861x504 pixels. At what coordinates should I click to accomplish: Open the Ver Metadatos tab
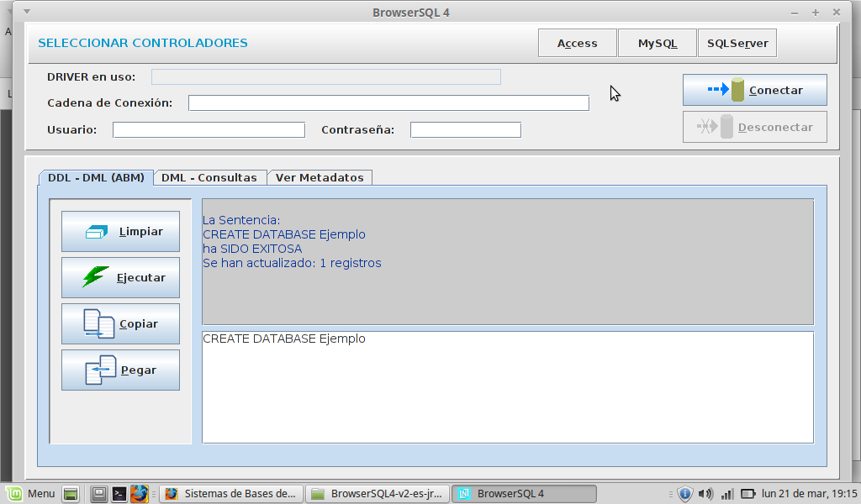(320, 177)
